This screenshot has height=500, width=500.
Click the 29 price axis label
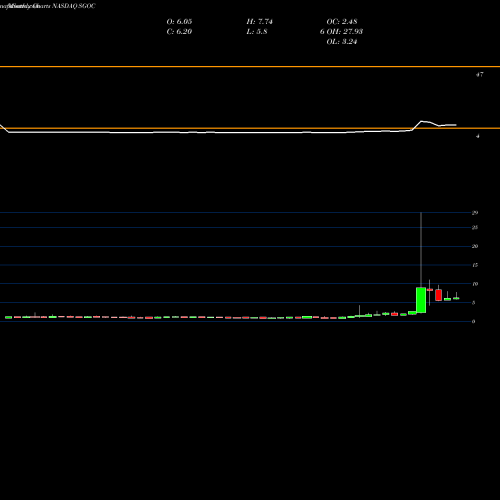[x=475, y=213]
